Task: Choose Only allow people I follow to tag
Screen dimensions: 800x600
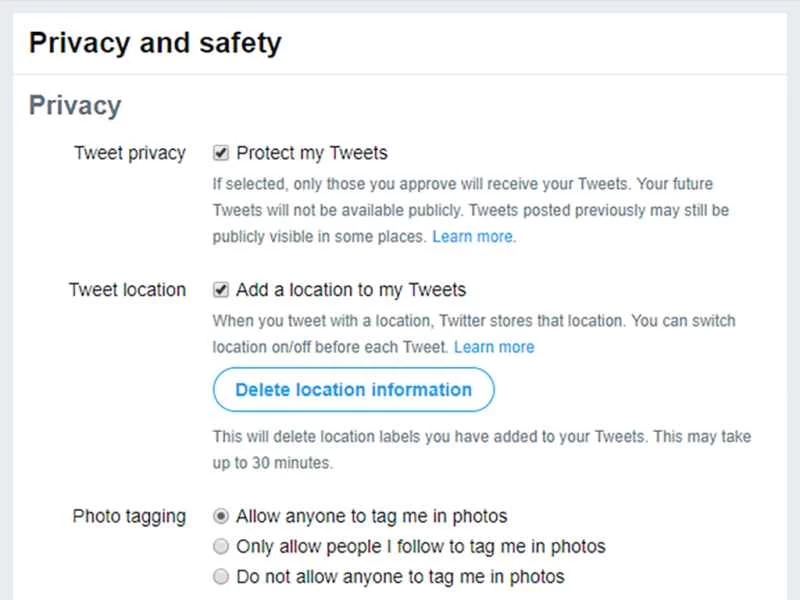Action: tap(219, 547)
